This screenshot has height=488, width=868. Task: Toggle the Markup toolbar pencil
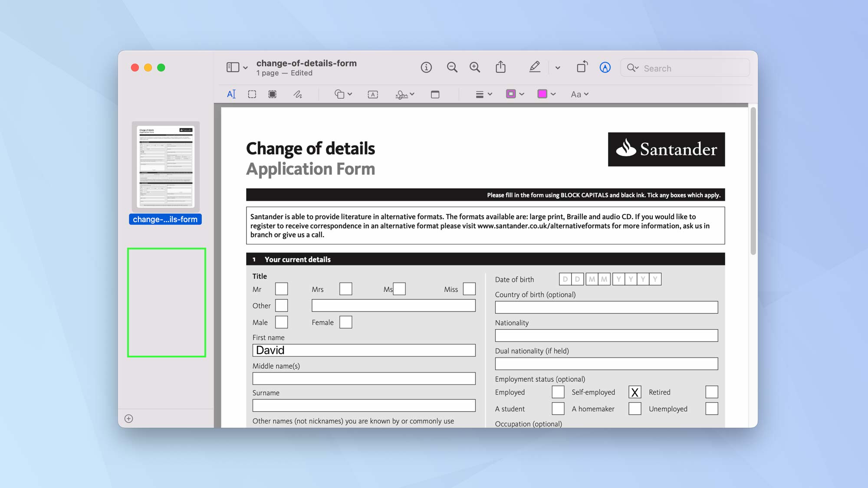(x=535, y=67)
